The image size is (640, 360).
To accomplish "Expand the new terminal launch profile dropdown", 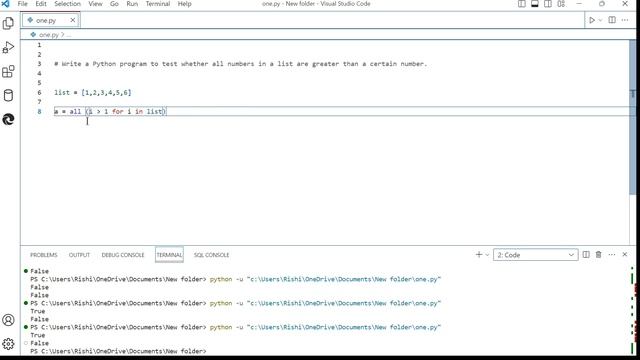I will pos(487,255).
